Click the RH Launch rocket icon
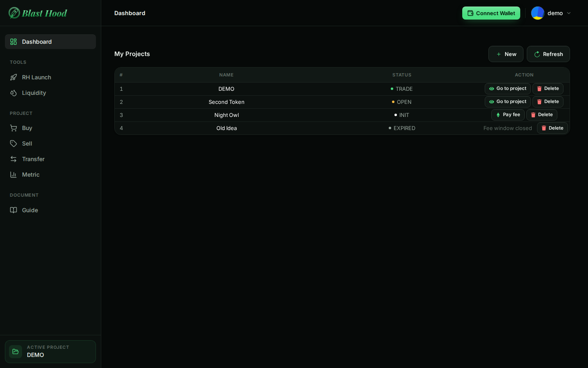The width and height of the screenshot is (588, 368). pyautogui.click(x=13, y=77)
